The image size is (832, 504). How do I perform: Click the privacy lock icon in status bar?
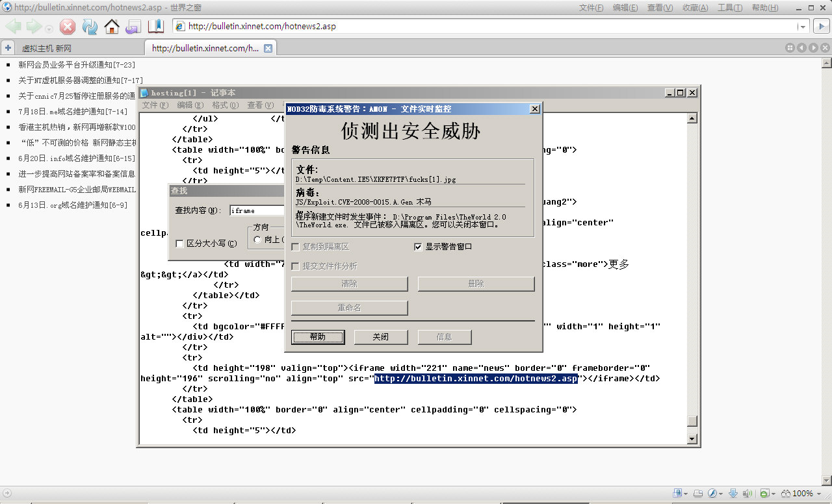click(677, 494)
